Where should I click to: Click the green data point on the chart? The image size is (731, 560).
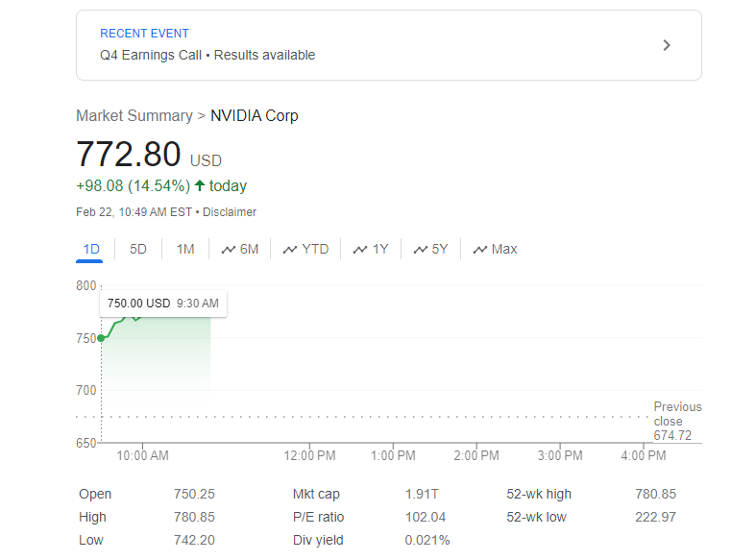pyautogui.click(x=101, y=337)
